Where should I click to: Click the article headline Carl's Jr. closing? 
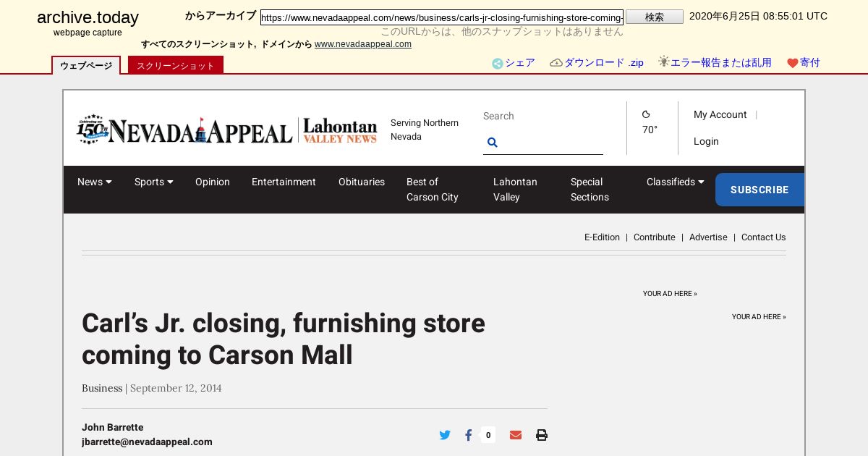pos(284,339)
